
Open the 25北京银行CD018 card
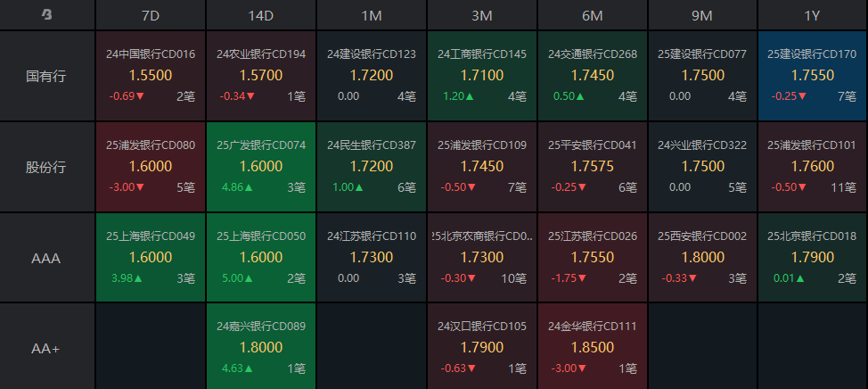pos(812,258)
